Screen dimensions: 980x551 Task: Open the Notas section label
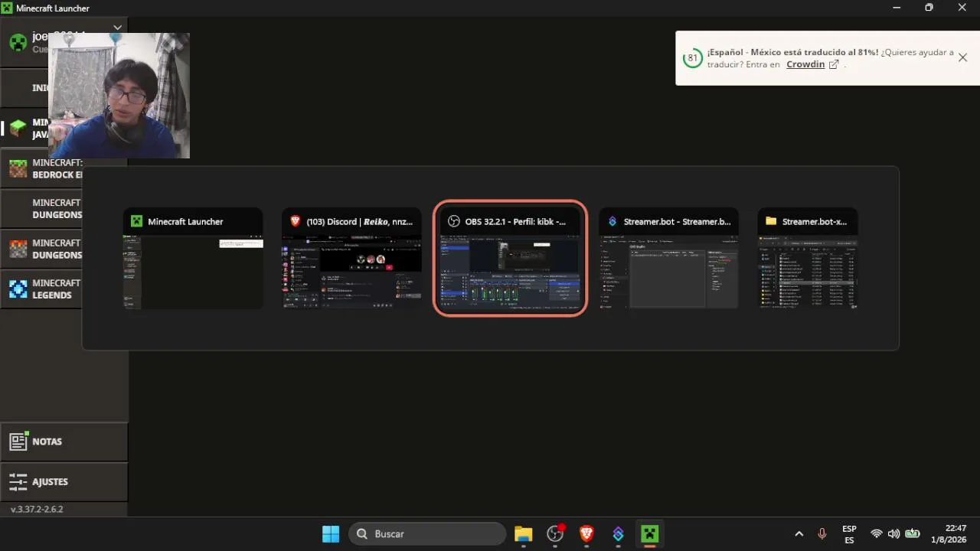(x=47, y=442)
